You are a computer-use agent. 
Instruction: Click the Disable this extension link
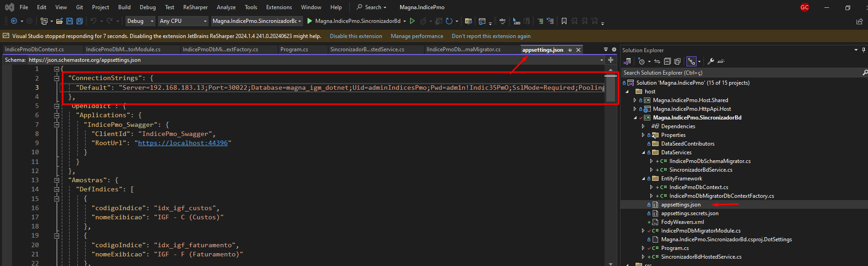click(356, 36)
